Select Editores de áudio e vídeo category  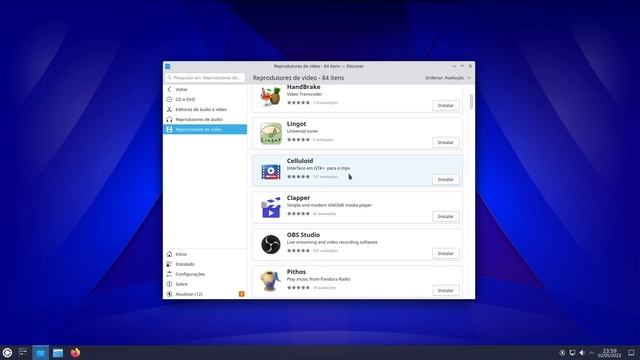[x=205, y=109]
